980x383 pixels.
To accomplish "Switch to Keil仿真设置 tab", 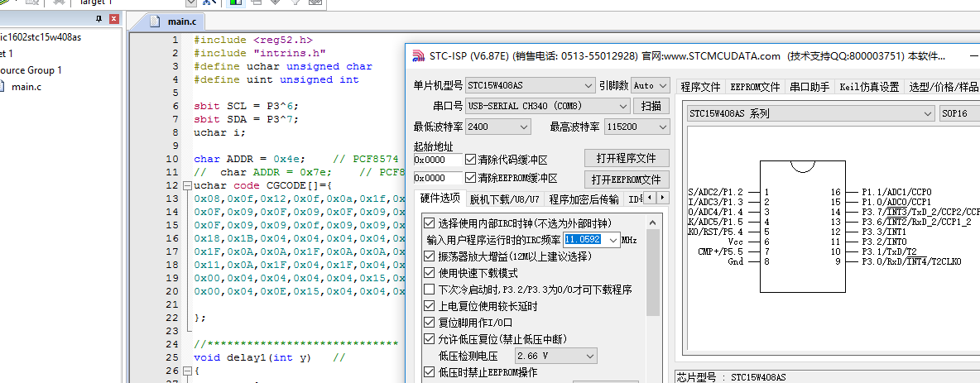I will (x=869, y=87).
